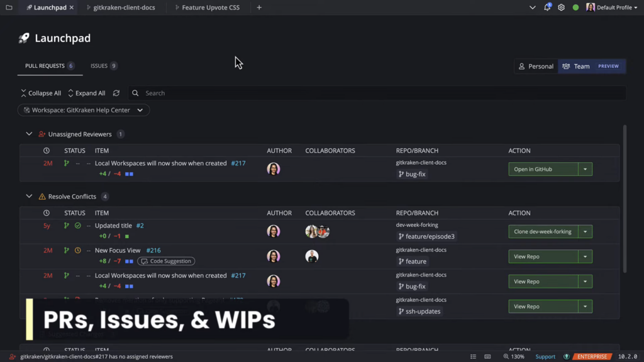Switch to Team view
The height and width of the screenshot is (362, 644).
[x=591, y=66]
